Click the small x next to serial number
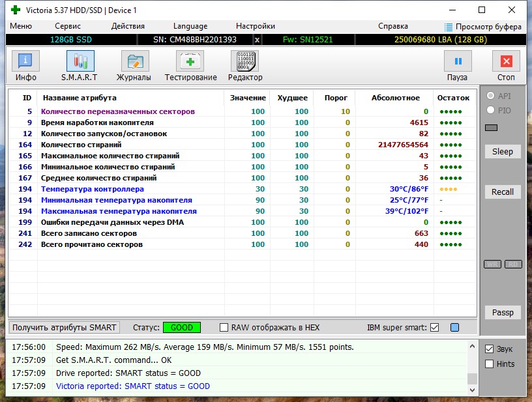The width and height of the screenshot is (532, 402). click(257, 40)
